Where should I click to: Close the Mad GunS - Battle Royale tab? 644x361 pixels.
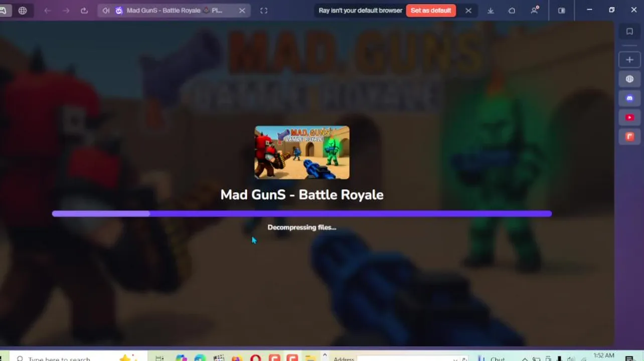coord(242,11)
